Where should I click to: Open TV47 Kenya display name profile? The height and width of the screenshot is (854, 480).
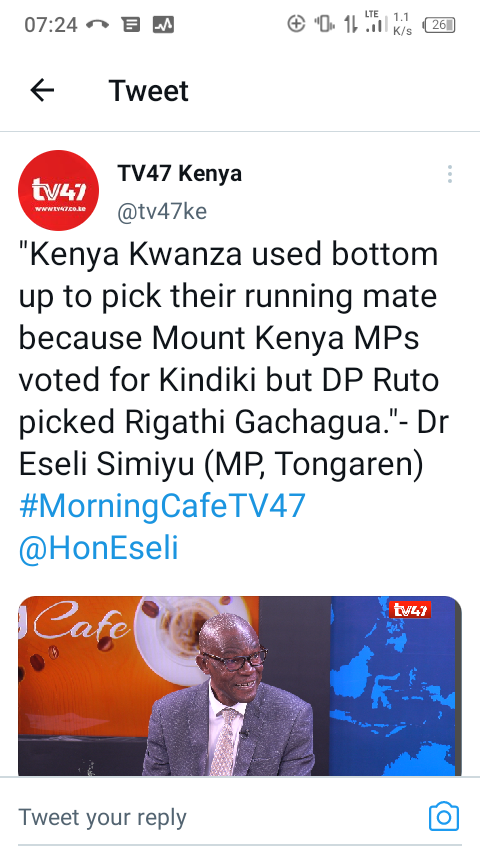coord(179,174)
